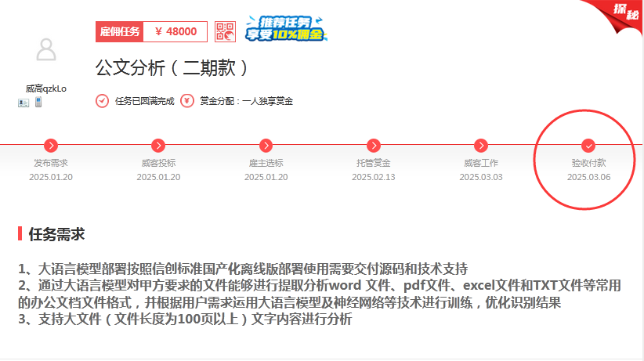Open the user avatar placeholder

click(46, 49)
